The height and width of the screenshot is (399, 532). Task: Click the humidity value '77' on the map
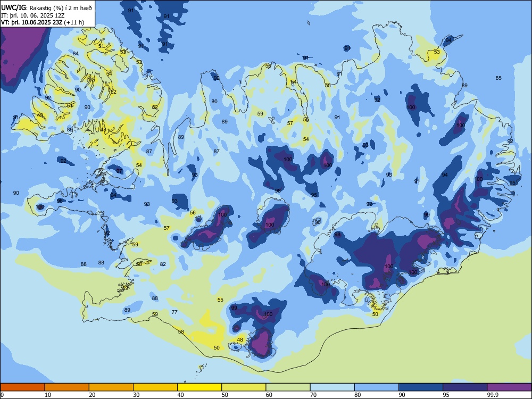174,312
